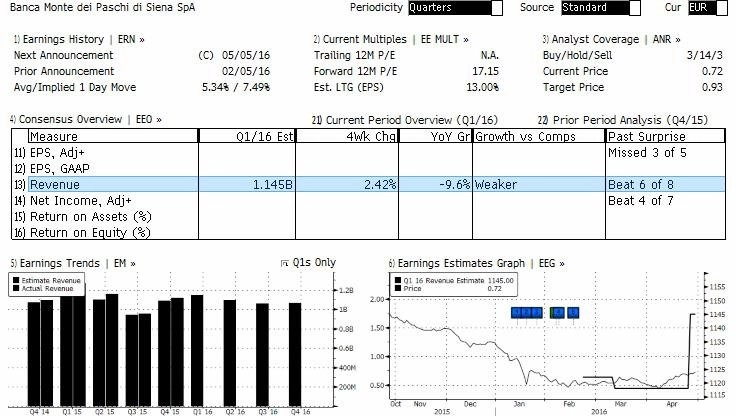The image size is (736, 416).
Task: Click the Buy/Hold/Sell value 3/14/3
Action: [x=705, y=55]
